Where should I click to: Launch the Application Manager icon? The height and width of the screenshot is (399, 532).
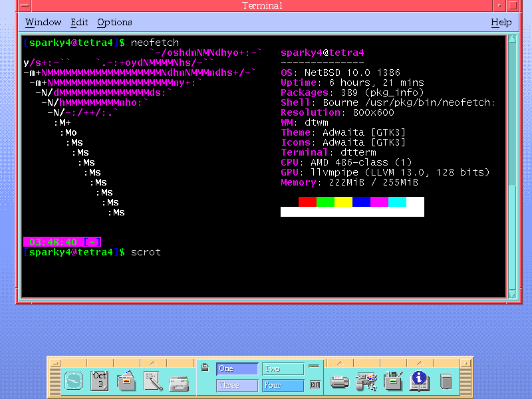click(x=393, y=381)
